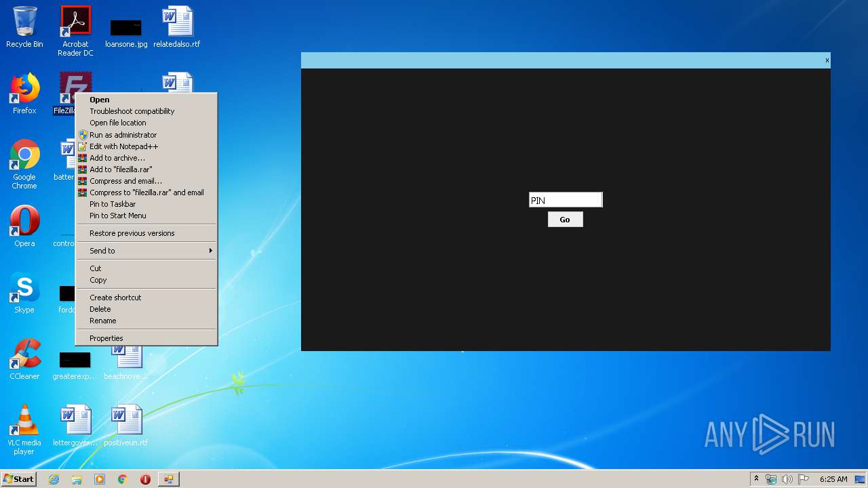The height and width of the screenshot is (488, 868).
Task: Click the Start button
Action: 18,479
